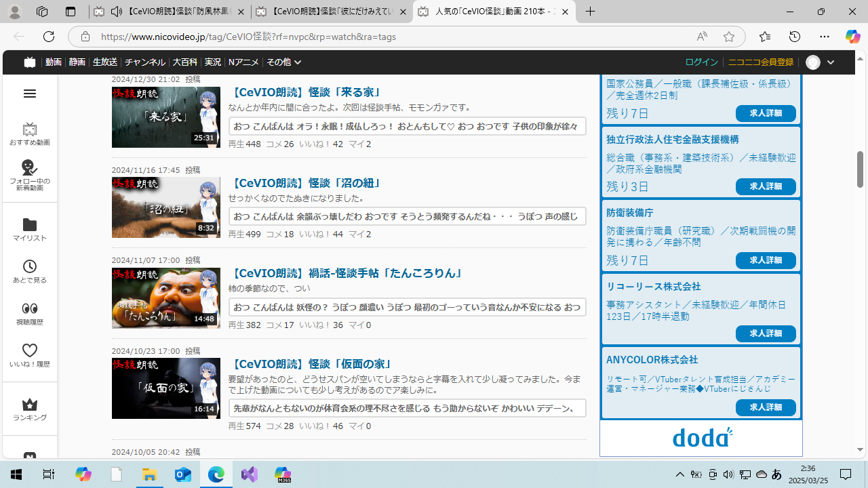This screenshot has height=488, width=868.
Task: Open Copilot sidebar in Edge
Action: click(x=852, y=37)
